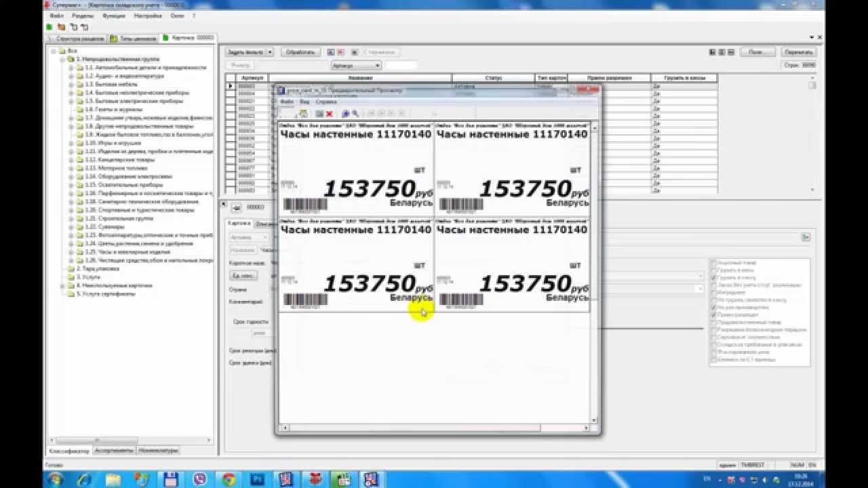This screenshot has height=488, width=868.
Task: Toggle the Серийное соответствие checkbox
Action: coord(713,337)
